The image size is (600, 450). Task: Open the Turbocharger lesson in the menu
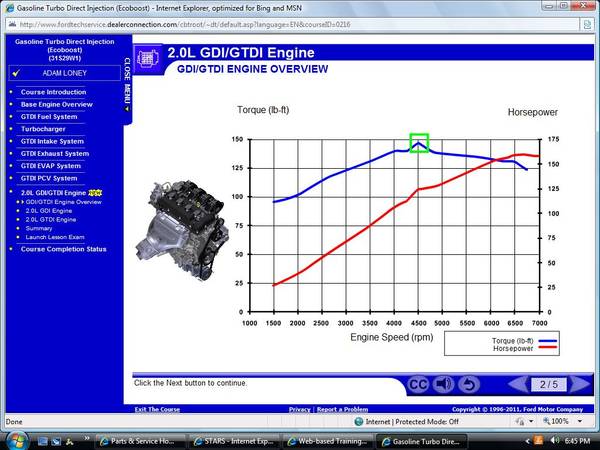43,129
